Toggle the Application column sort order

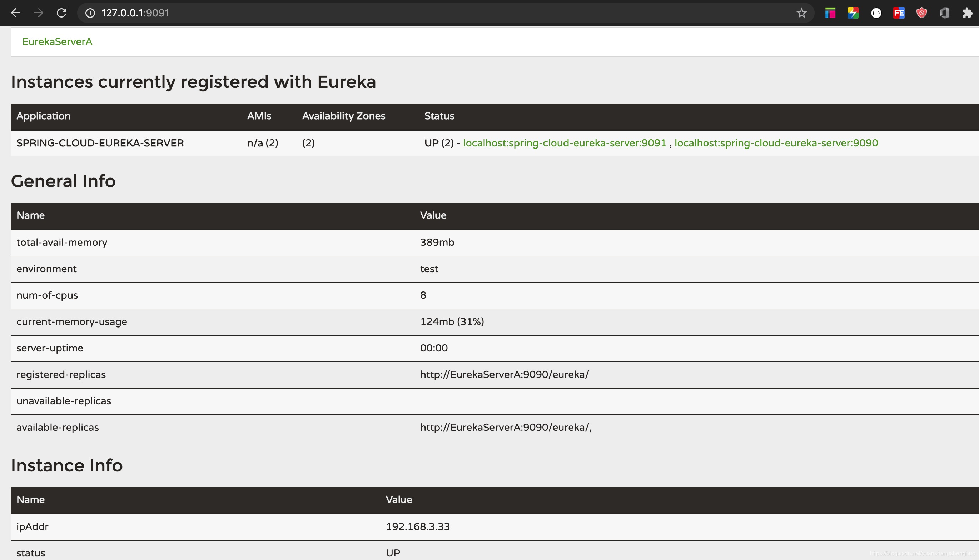pyautogui.click(x=43, y=116)
